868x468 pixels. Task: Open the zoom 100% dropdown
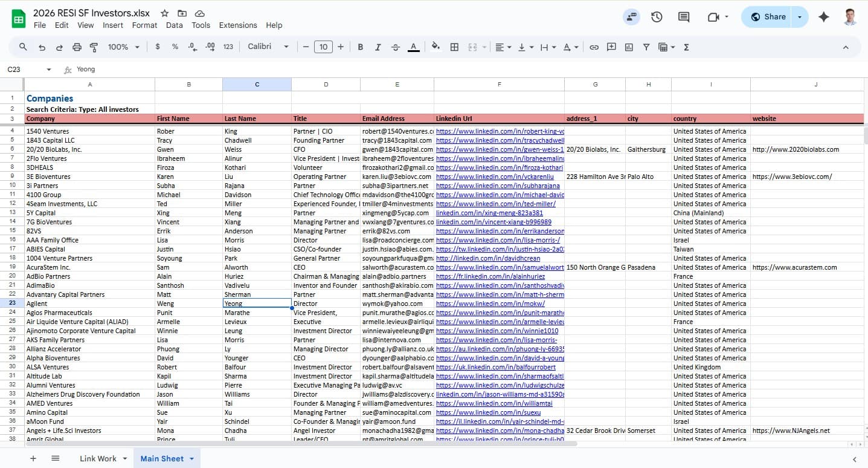point(123,47)
